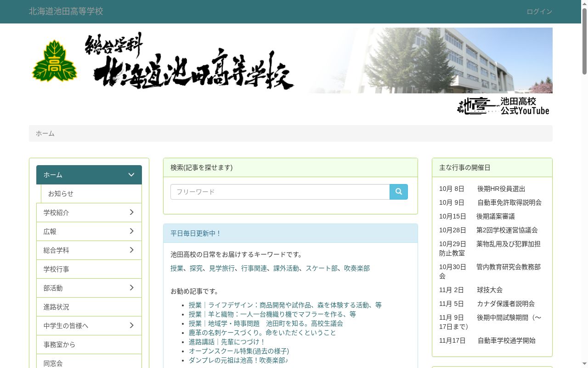Open the 授業 keyword link
588x368 pixels.
pyautogui.click(x=177, y=268)
